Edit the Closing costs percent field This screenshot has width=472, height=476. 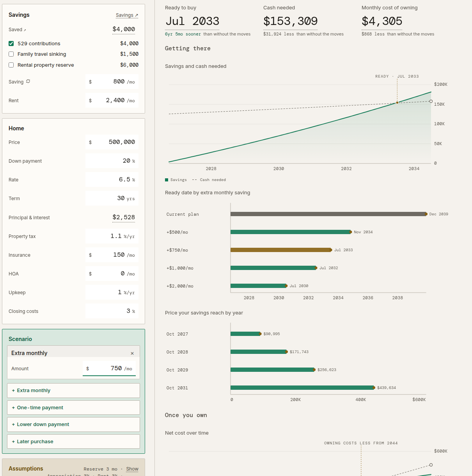point(112,311)
